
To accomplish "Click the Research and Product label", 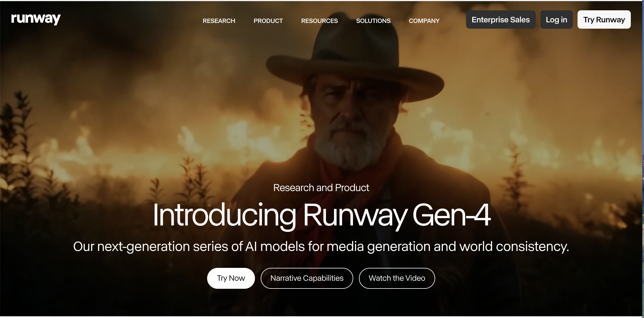I will (x=321, y=188).
